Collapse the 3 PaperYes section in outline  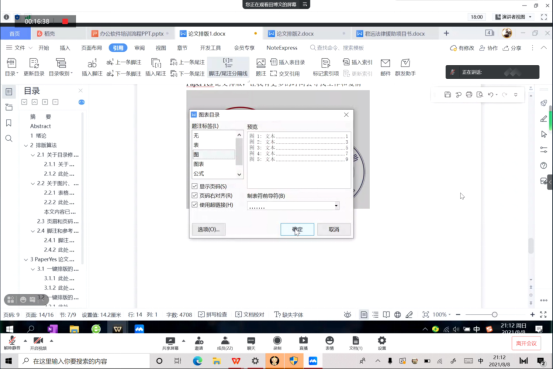coord(26,260)
